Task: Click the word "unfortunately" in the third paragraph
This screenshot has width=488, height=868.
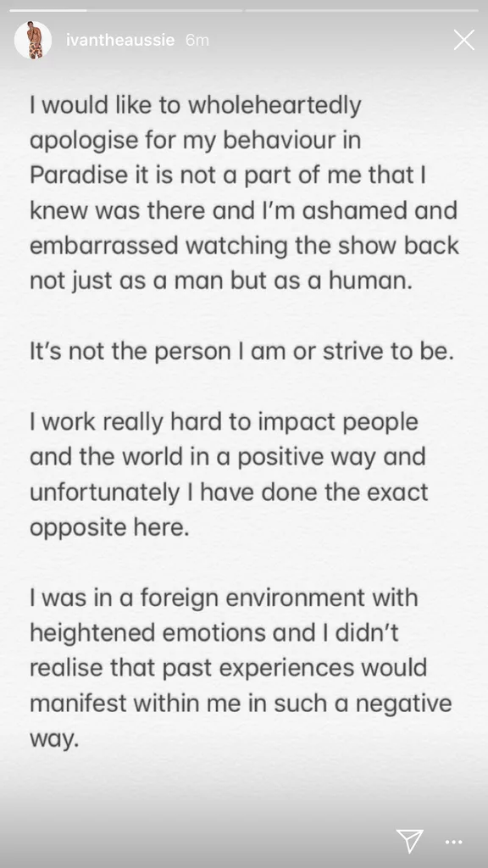Action: [105, 492]
